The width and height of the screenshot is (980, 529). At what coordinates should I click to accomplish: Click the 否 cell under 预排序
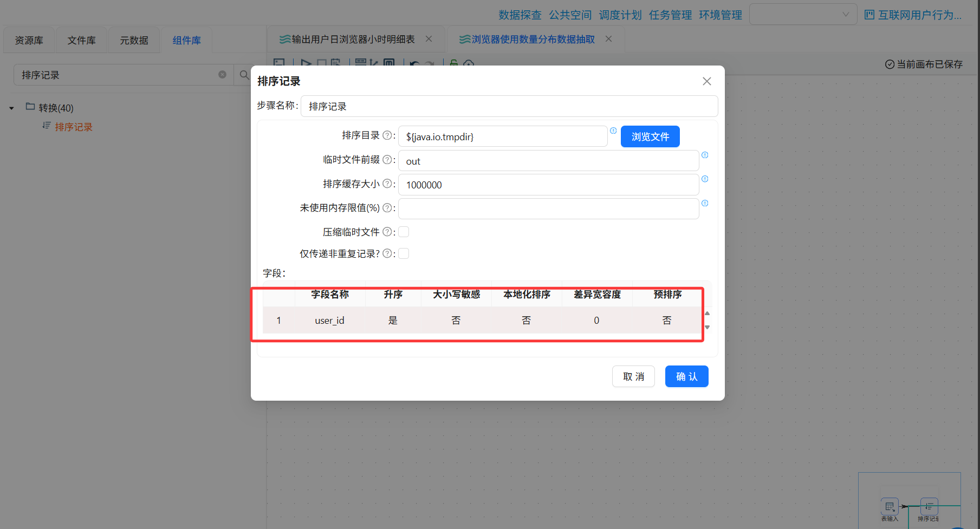click(x=666, y=320)
